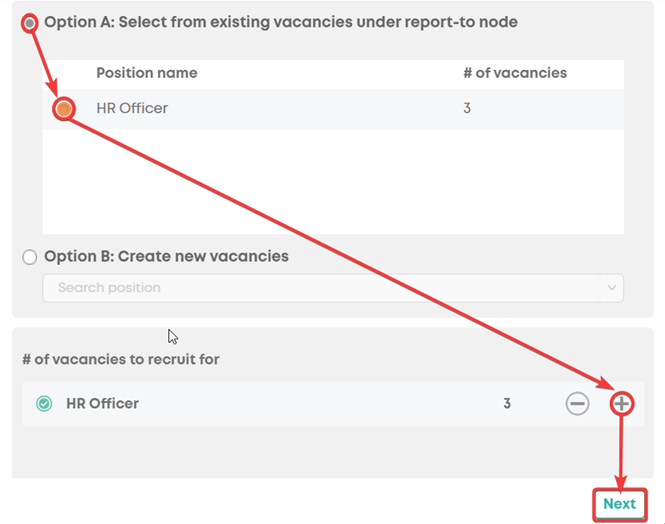Click the # of vacancies column header

click(x=515, y=73)
